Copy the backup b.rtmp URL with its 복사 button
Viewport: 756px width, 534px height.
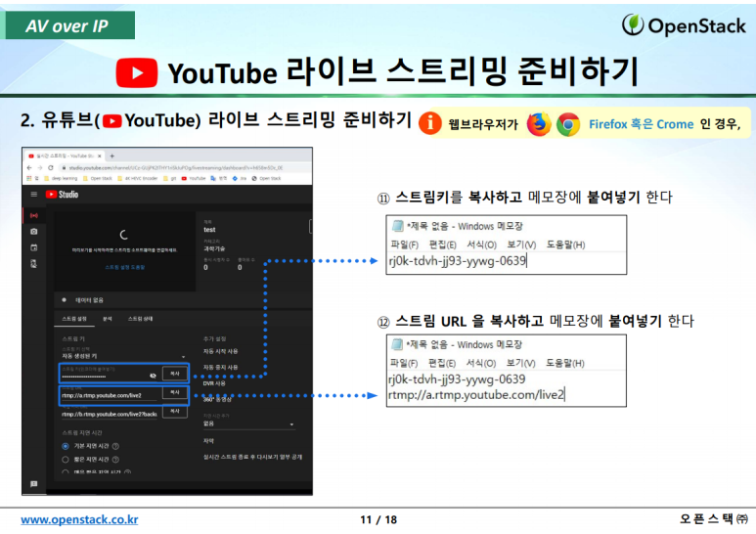coord(174,411)
